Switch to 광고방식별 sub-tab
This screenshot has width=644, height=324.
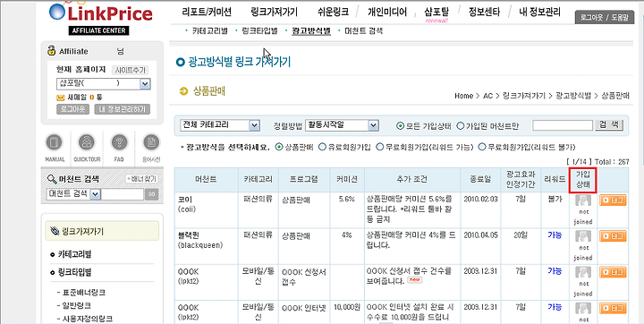point(311,30)
